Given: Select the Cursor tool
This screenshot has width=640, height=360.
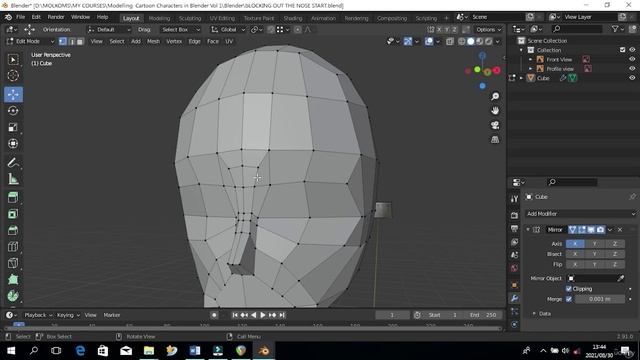Looking at the screenshot, I should coord(13,76).
